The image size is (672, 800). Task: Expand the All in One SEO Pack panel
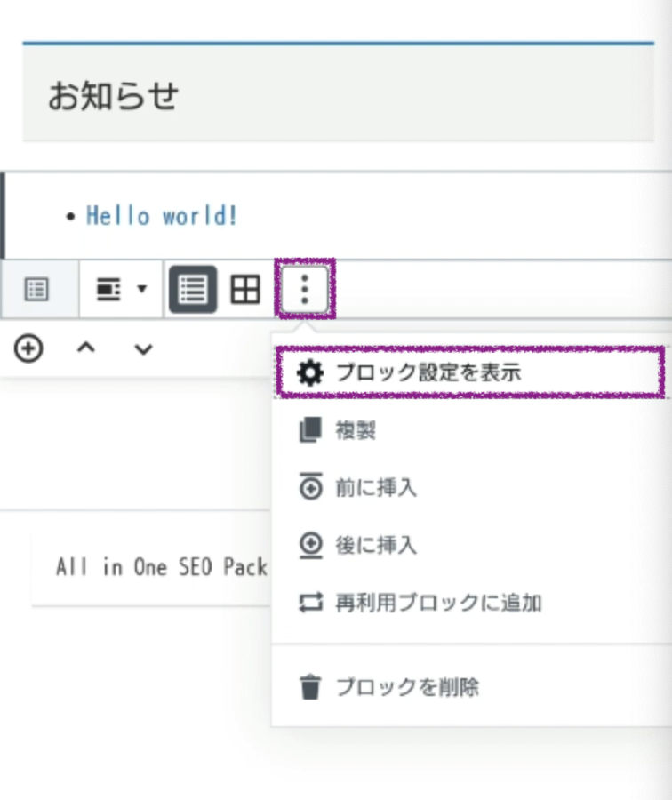pos(160,567)
